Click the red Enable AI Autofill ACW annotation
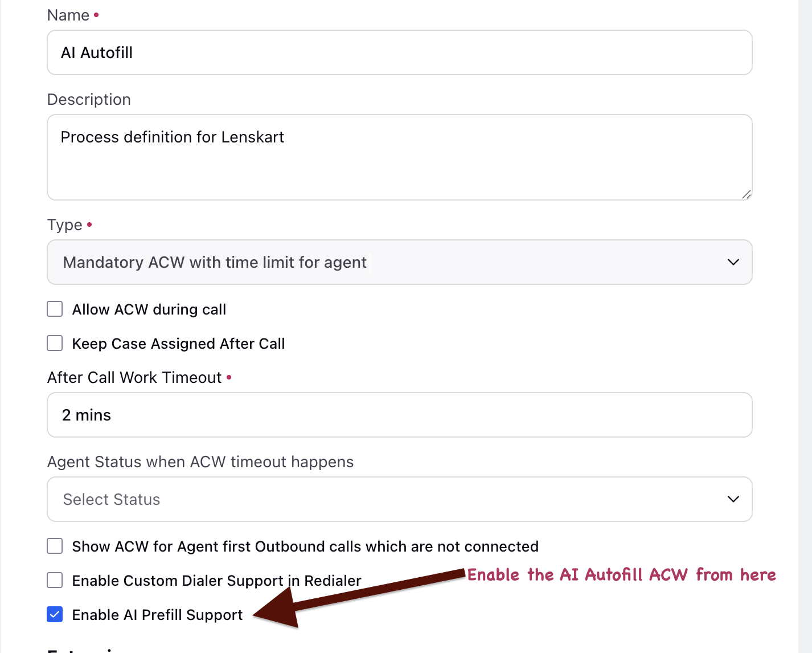The image size is (812, 653). [622, 574]
